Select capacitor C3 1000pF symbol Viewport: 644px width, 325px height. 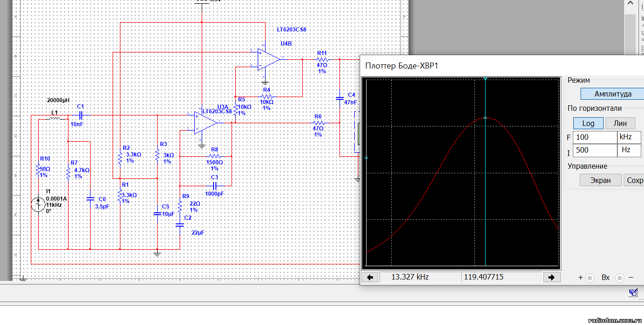[215, 186]
